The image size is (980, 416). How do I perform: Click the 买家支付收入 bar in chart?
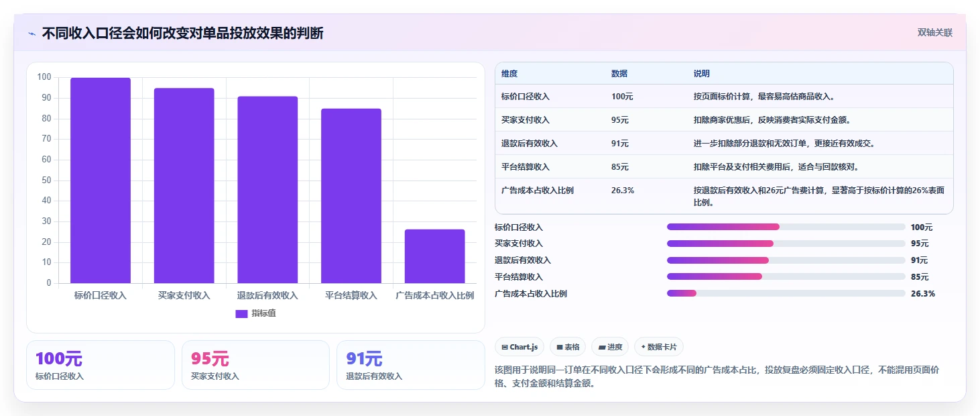[x=184, y=186]
